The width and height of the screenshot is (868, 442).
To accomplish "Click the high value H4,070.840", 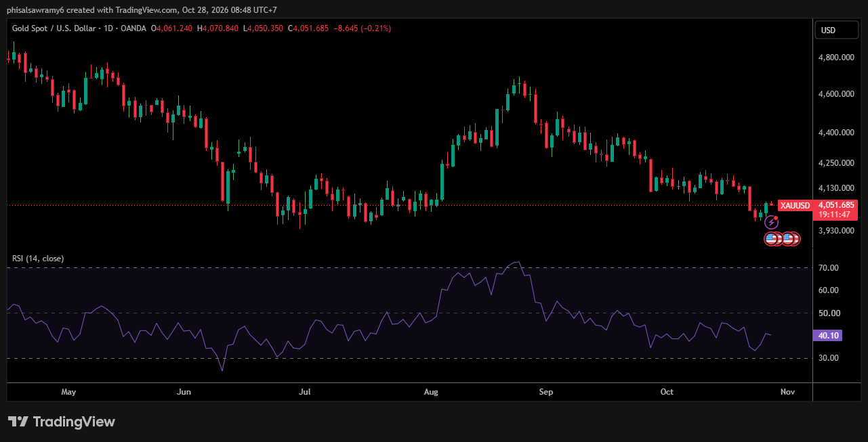I will (218, 28).
